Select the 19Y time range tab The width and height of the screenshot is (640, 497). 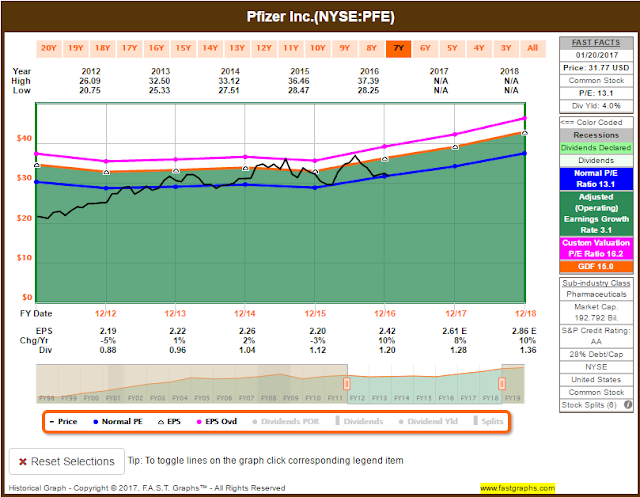tap(76, 48)
